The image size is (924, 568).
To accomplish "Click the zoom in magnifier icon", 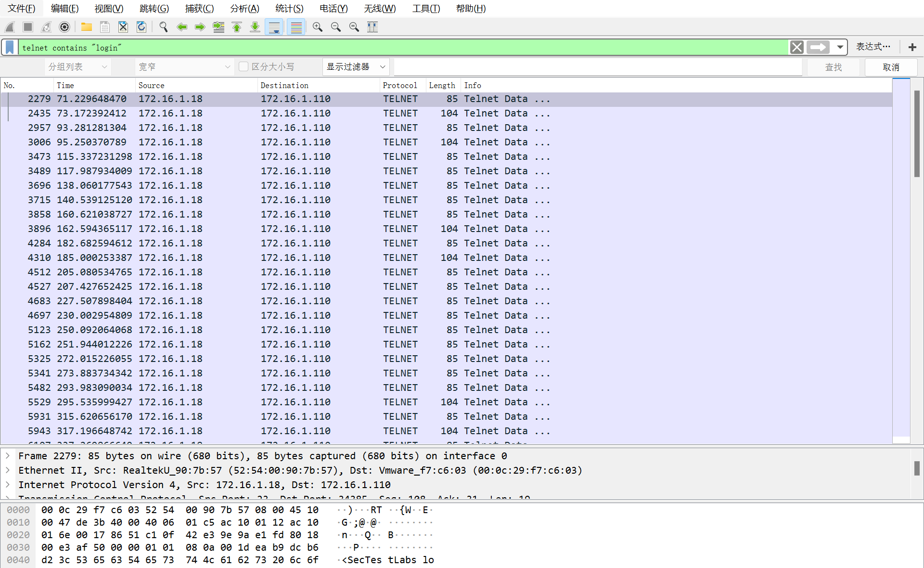I will (x=318, y=27).
